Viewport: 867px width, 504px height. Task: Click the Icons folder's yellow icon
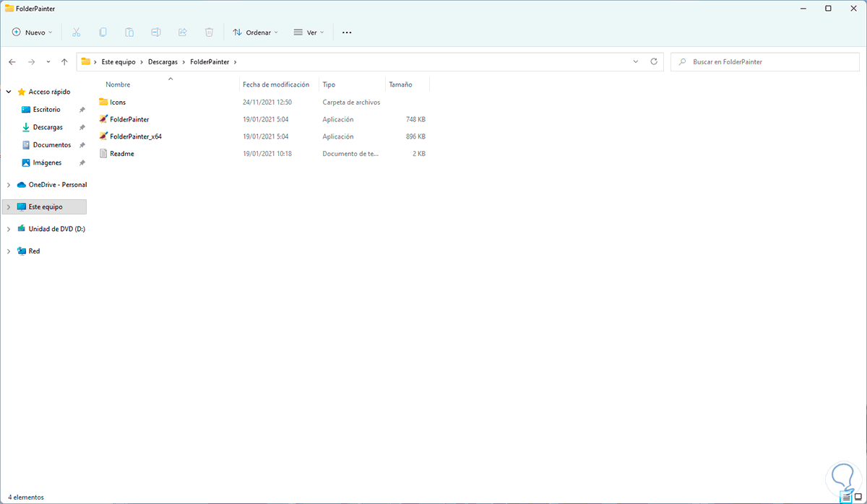(103, 102)
